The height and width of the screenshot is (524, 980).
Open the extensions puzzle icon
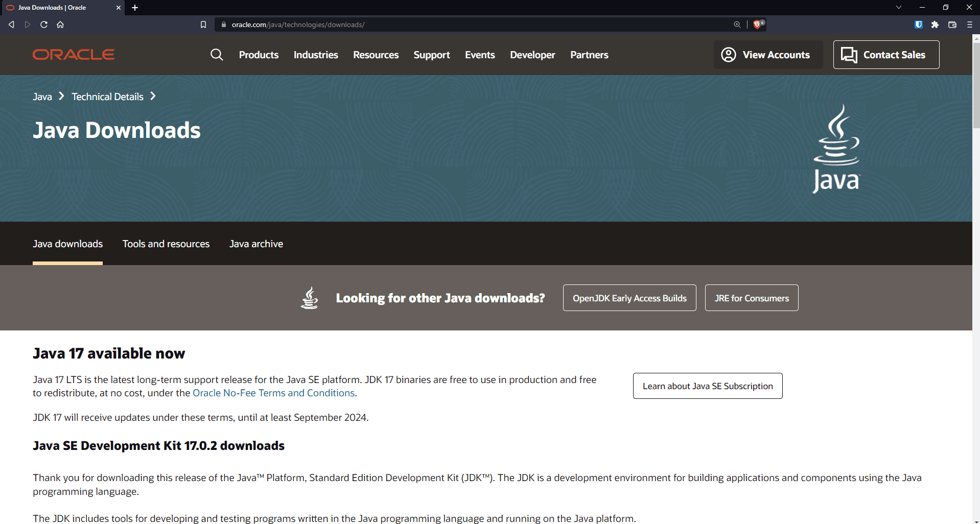pos(935,25)
